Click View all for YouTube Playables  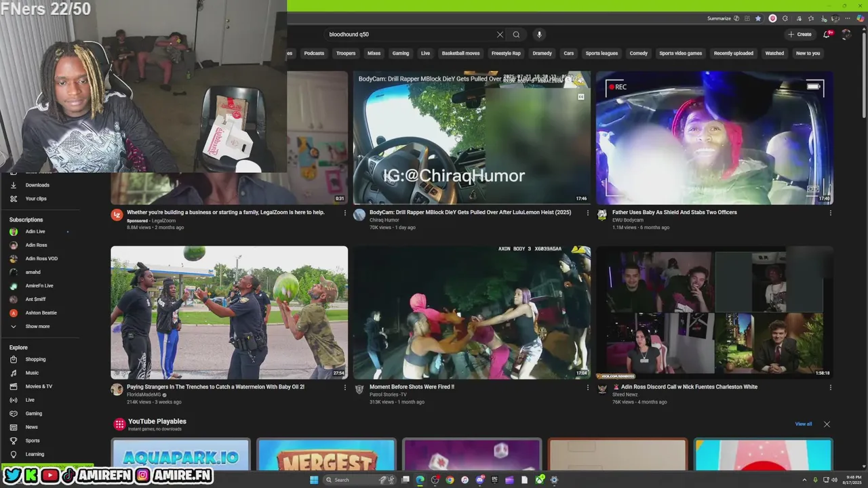(804, 424)
